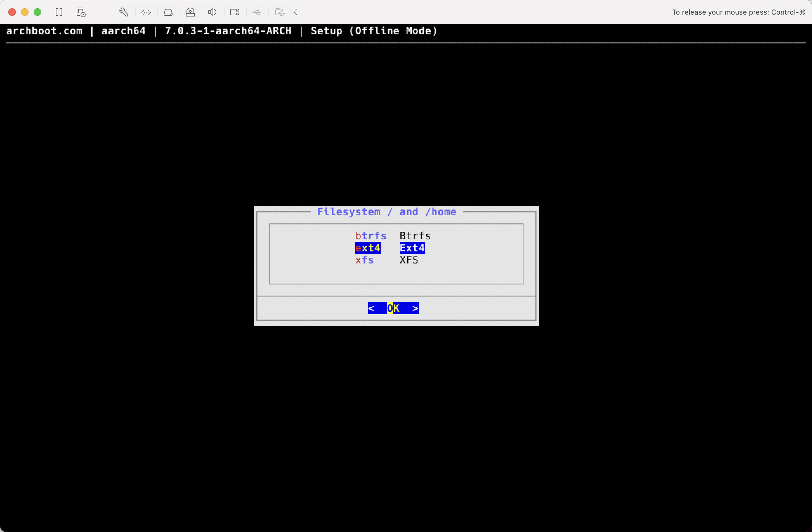
Task: Pause the virtual machine
Action: (x=59, y=12)
